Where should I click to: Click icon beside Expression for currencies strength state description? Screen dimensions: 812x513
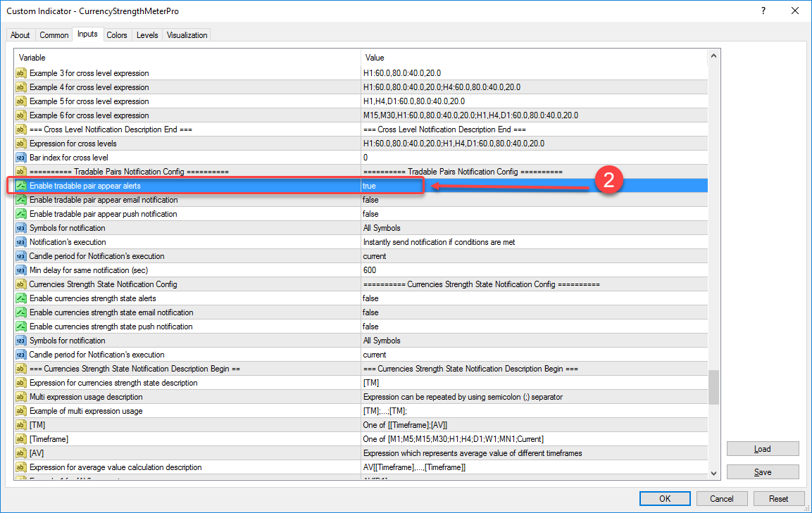[x=20, y=383]
